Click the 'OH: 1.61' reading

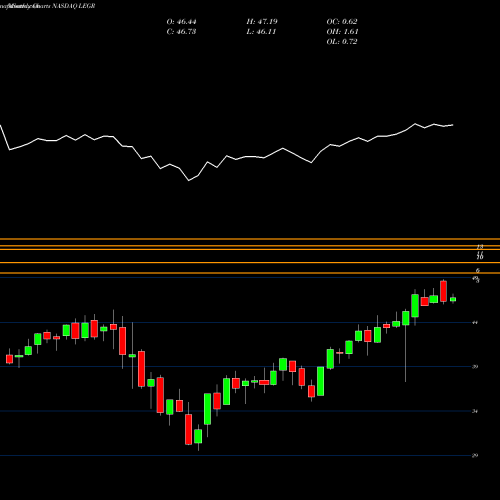[342, 32]
